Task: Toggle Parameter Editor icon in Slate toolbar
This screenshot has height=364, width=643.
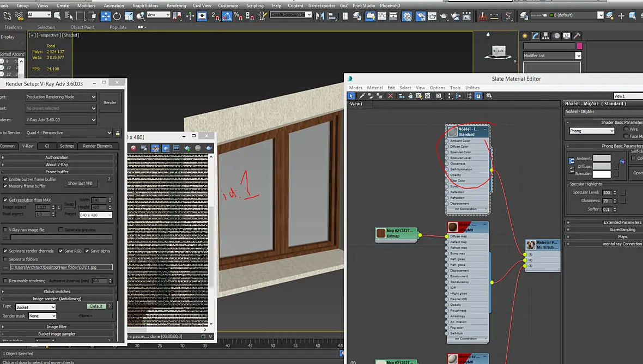Action: click(478, 95)
